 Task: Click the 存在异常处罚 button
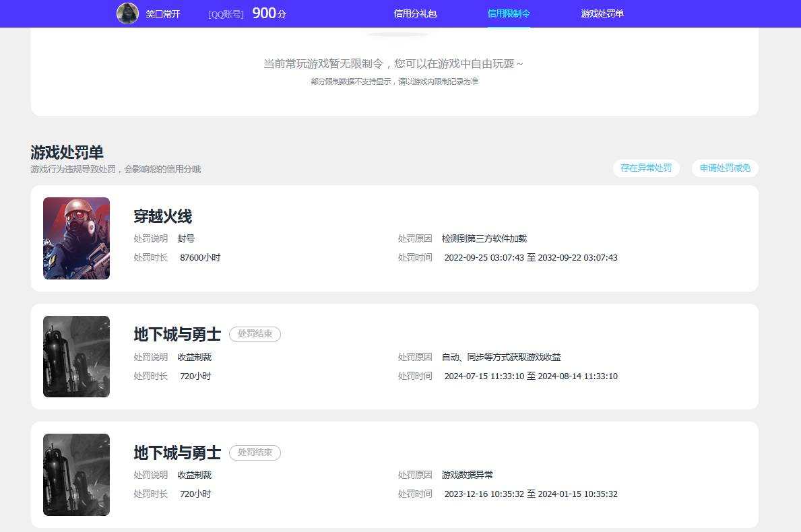point(646,168)
